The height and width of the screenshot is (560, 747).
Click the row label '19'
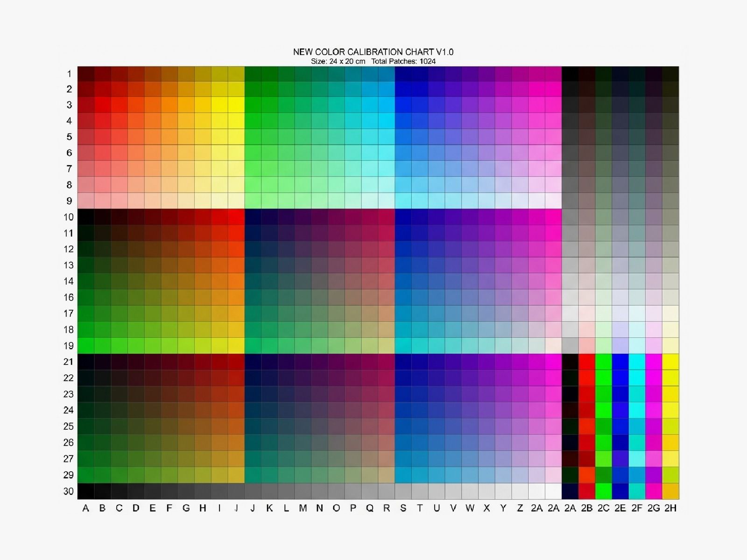click(x=69, y=345)
